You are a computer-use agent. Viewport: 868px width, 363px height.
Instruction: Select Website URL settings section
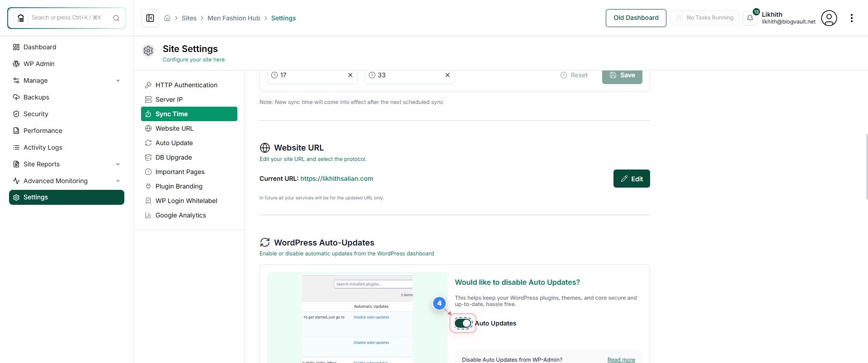[189, 128]
